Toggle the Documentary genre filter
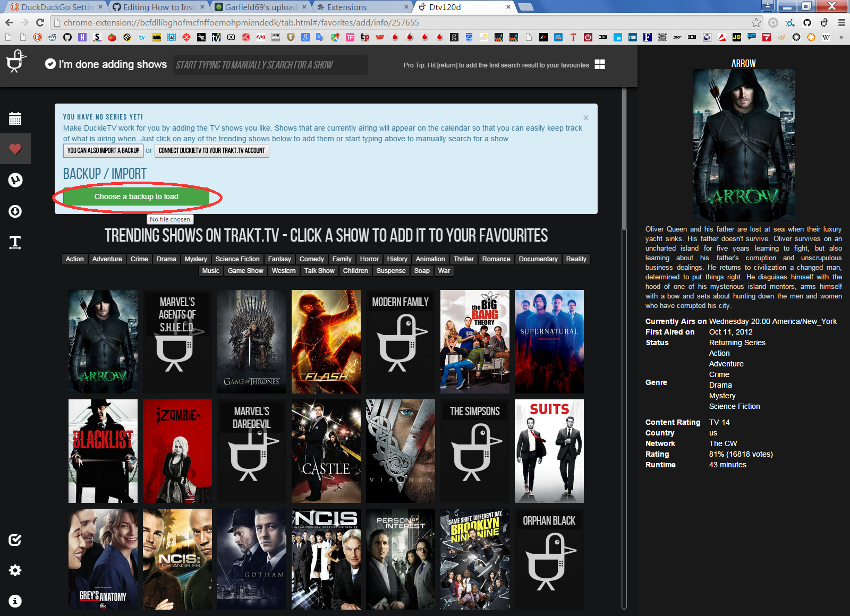850x616 pixels. click(538, 259)
